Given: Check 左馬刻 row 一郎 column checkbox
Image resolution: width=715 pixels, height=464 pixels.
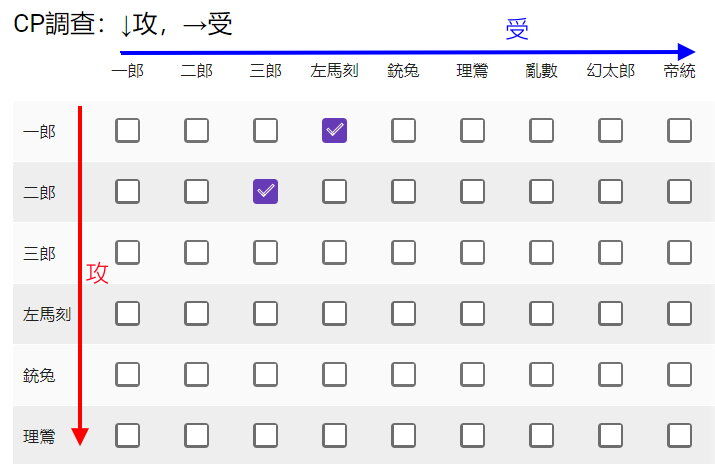Looking at the screenshot, I should (127, 314).
